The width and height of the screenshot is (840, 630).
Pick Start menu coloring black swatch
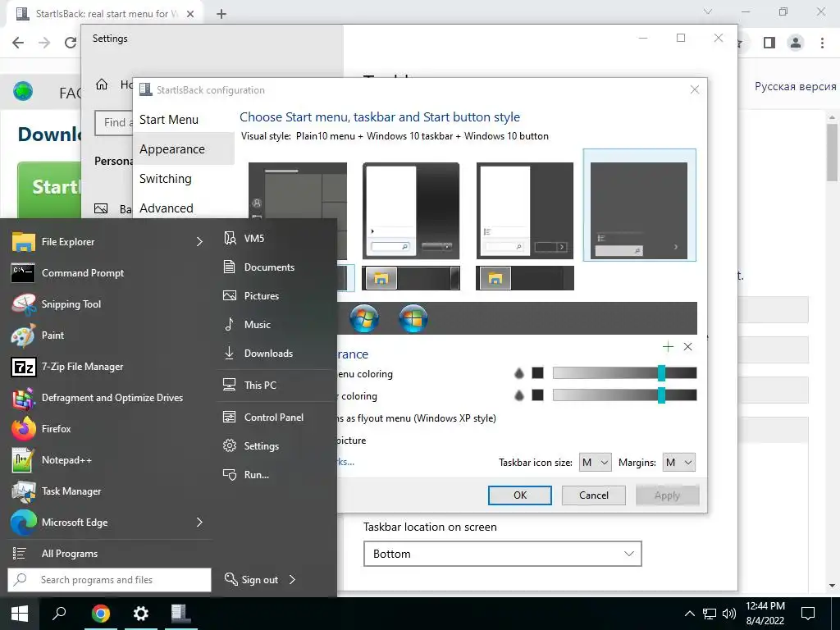538,373
